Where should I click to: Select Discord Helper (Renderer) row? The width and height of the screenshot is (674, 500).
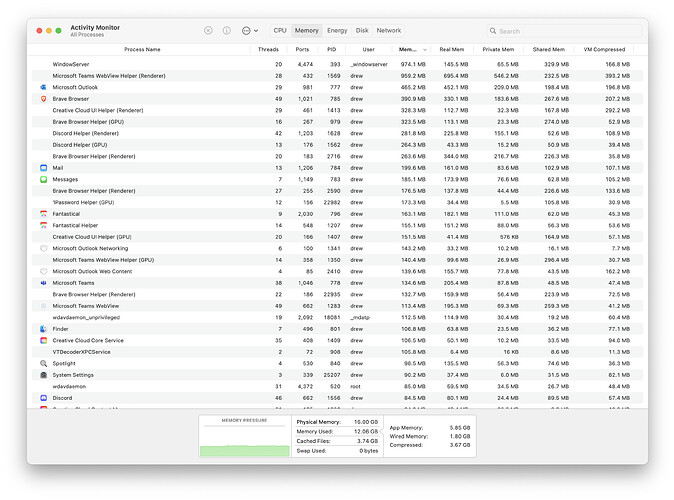[x=337, y=133]
